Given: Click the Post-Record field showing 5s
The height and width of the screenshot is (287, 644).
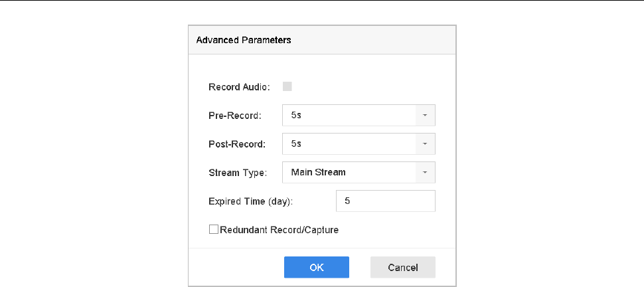Looking at the screenshot, I should (x=349, y=143).
